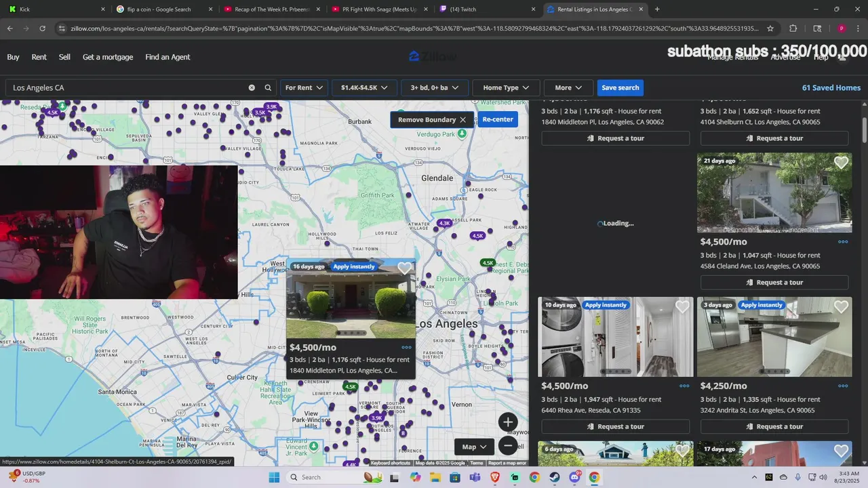Open a new browser tab
The image size is (868, 488).
(657, 9)
